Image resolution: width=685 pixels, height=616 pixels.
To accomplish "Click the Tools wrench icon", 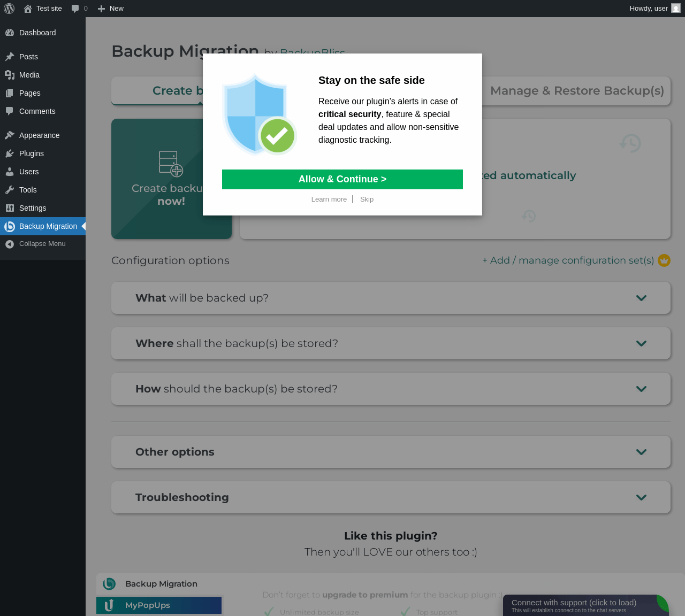I will (10, 190).
